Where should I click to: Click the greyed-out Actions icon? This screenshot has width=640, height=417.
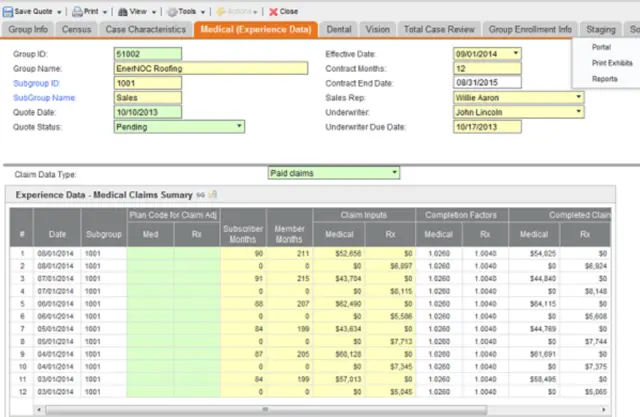[221, 11]
